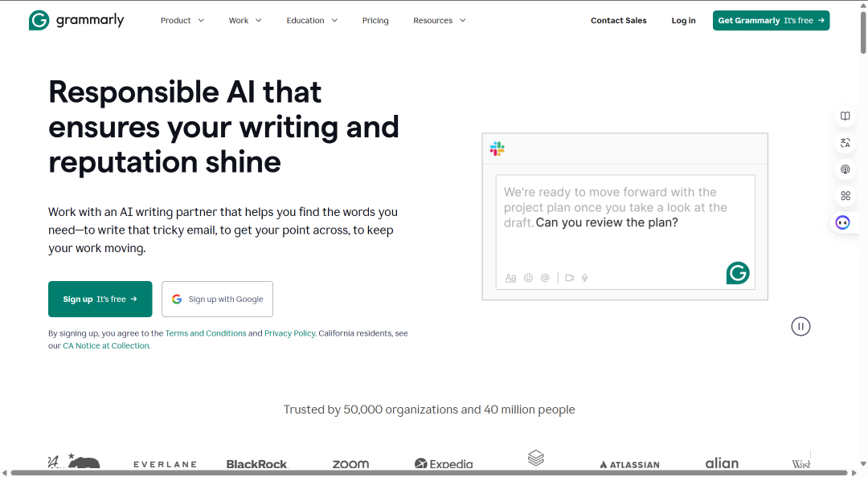Screen dimensions: 868x477
Task: Click the Slack logo in demo window
Action: 497,149
